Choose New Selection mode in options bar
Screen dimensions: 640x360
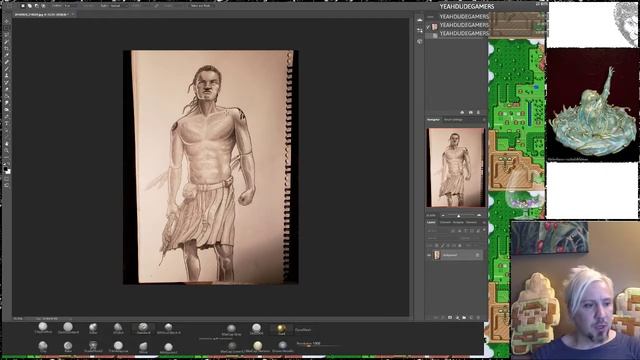point(23,6)
